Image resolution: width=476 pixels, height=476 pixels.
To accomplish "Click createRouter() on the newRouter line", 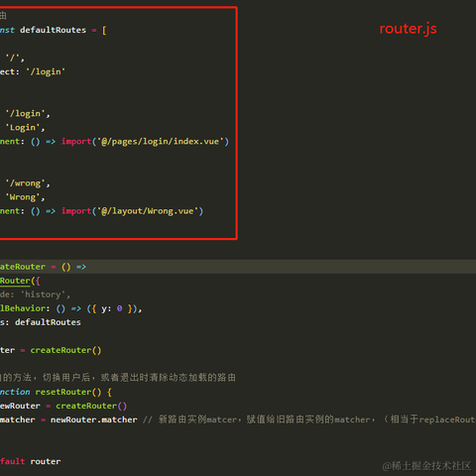I will (91, 406).
